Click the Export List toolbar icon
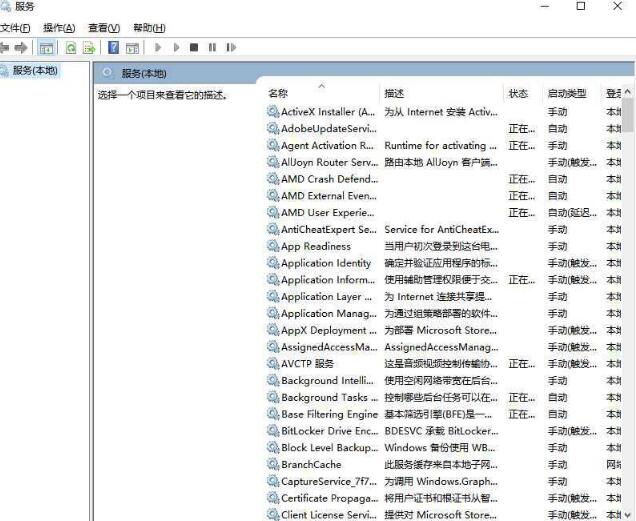636x521 pixels. [89, 48]
